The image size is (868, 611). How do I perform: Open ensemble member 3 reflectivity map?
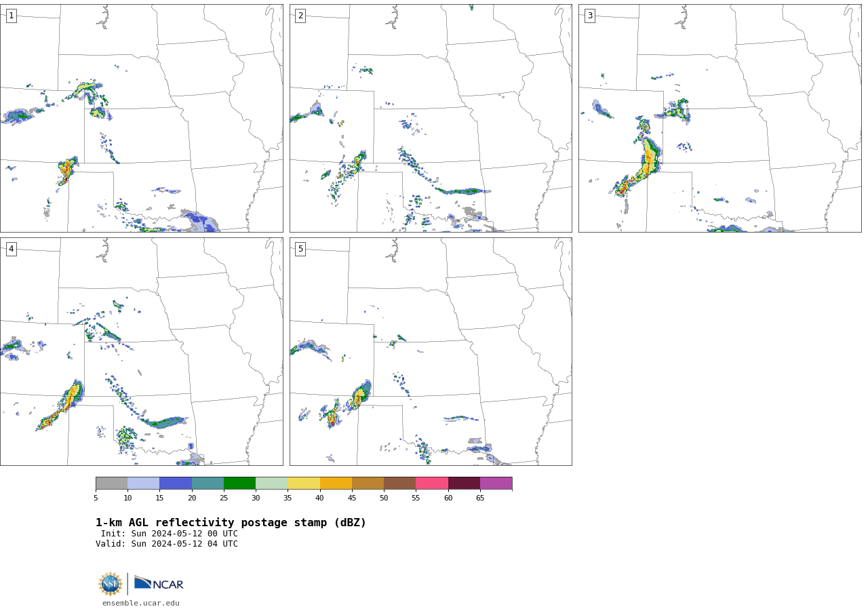click(x=719, y=118)
